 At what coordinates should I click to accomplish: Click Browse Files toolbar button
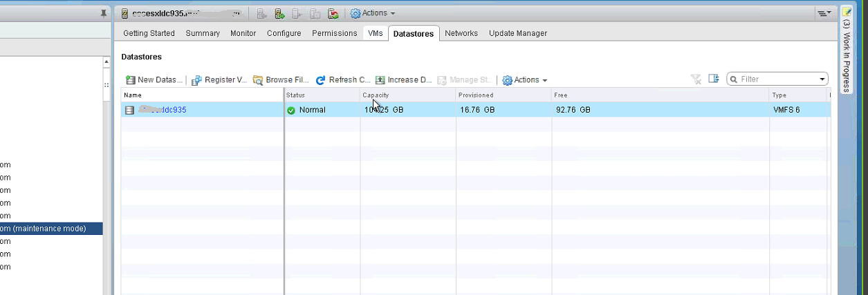281,80
